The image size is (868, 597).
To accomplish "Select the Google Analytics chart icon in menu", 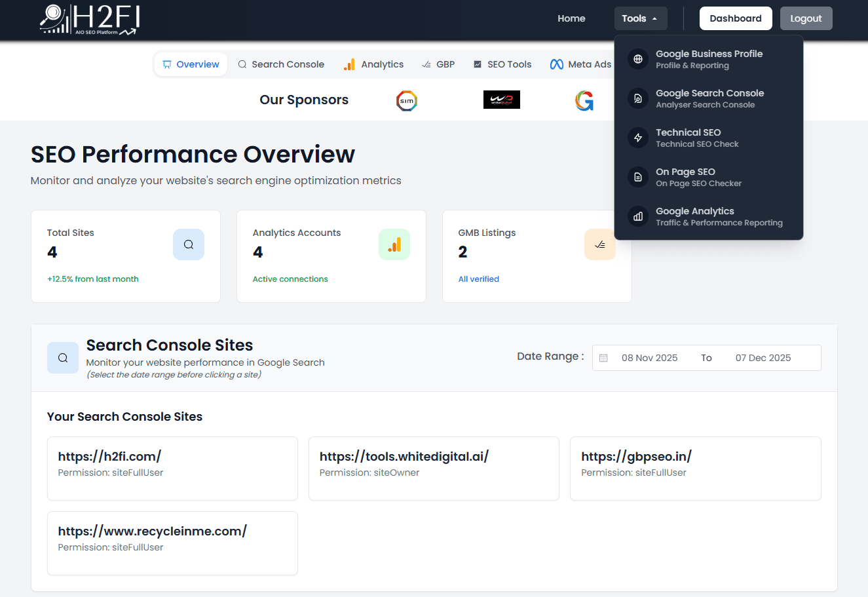I will tap(637, 216).
